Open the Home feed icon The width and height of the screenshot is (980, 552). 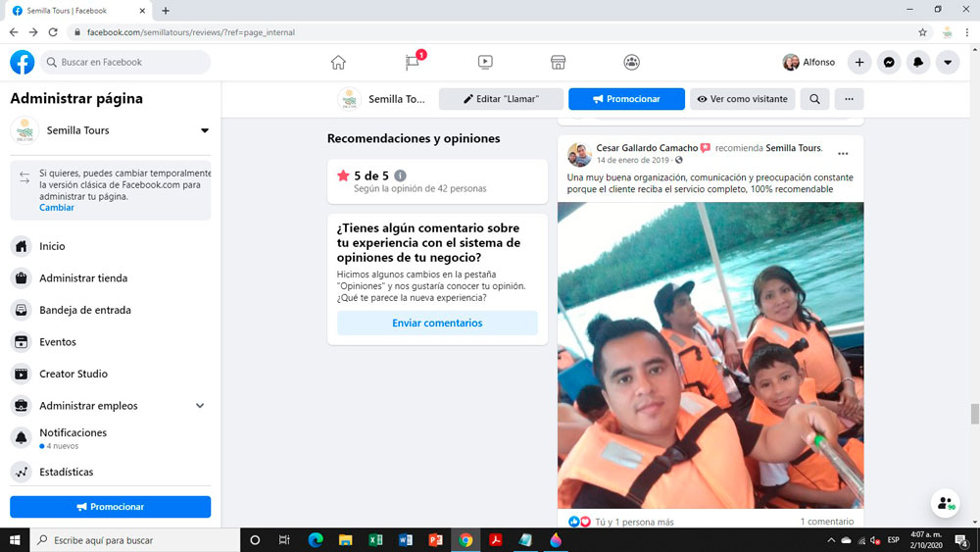(338, 62)
